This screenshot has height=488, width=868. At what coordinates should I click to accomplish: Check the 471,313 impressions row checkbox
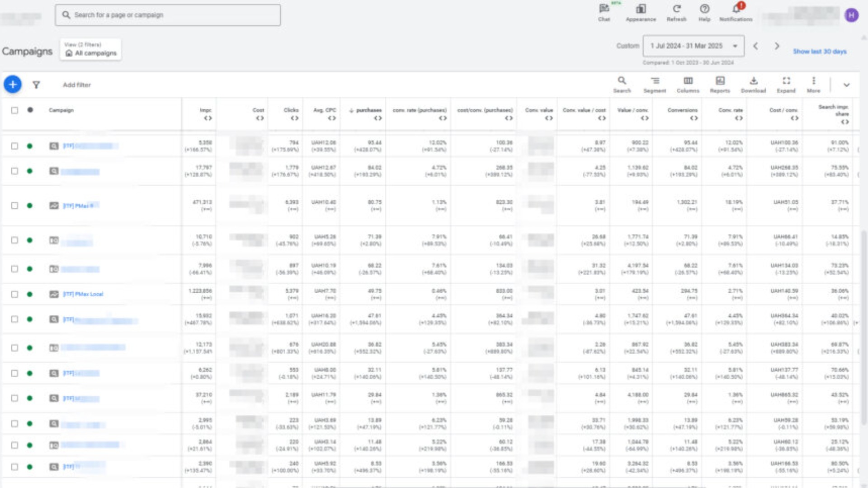14,206
